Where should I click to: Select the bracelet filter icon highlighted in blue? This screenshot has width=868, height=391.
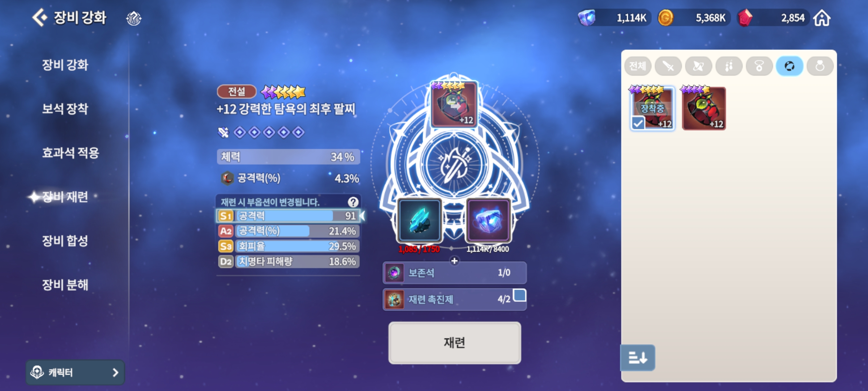[x=790, y=66]
